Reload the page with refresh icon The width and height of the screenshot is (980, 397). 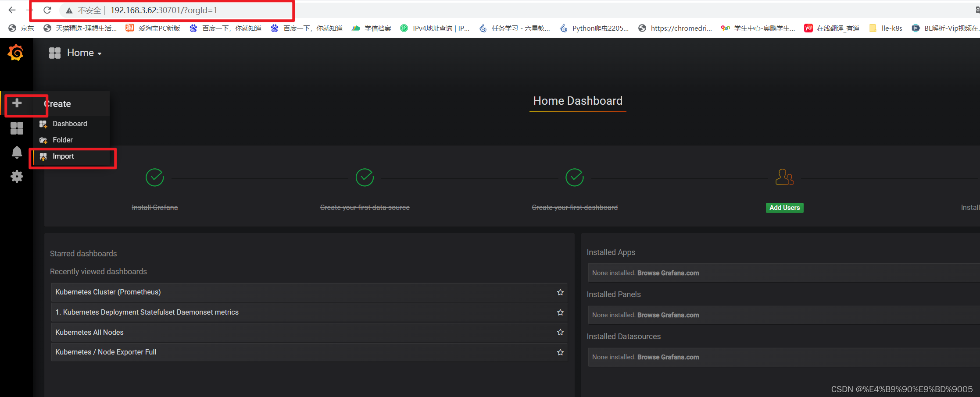47,10
